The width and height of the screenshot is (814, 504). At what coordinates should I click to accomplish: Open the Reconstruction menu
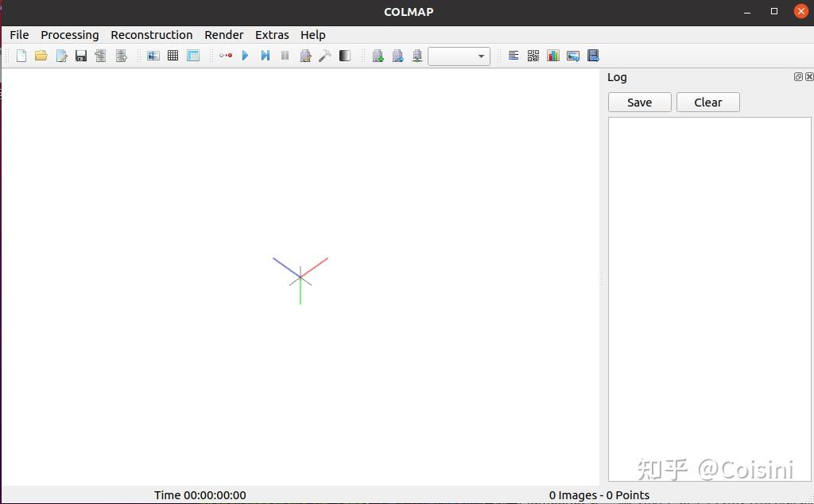click(152, 35)
